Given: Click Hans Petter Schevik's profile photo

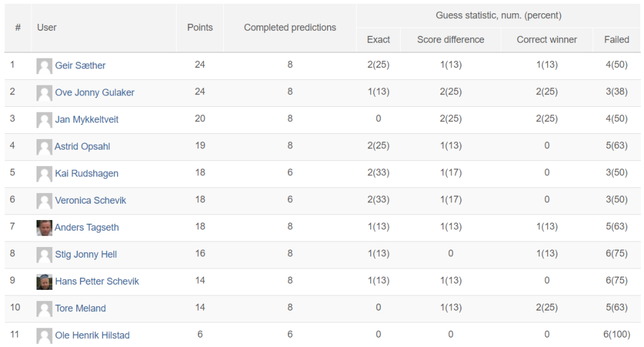Looking at the screenshot, I should 45,282.
